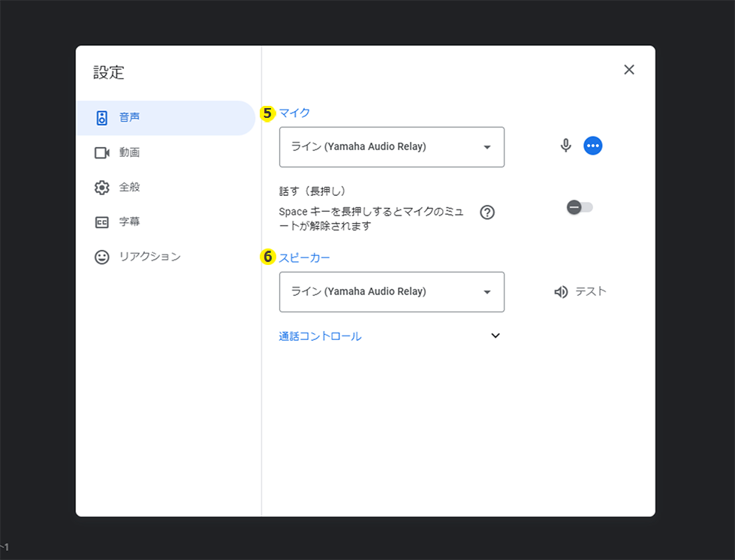Image resolution: width=735 pixels, height=560 pixels.
Task: Open the 動画 video settings tab
Action: pyautogui.click(x=166, y=152)
